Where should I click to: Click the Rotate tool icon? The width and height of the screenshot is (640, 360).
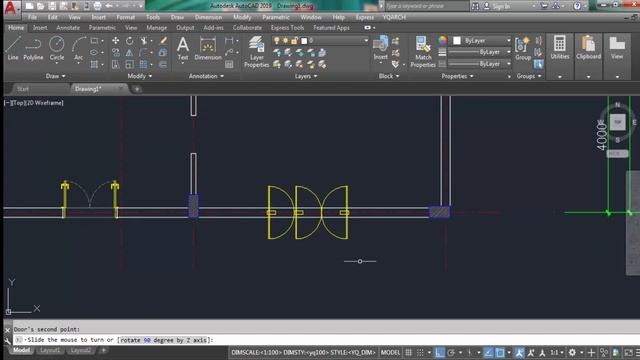[x=129, y=40]
